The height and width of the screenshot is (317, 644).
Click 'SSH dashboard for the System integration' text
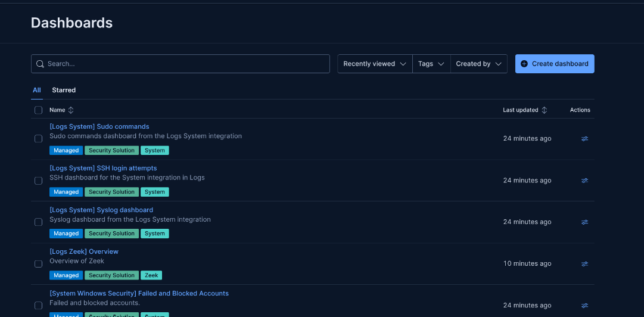pyautogui.click(x=127, y=178)
